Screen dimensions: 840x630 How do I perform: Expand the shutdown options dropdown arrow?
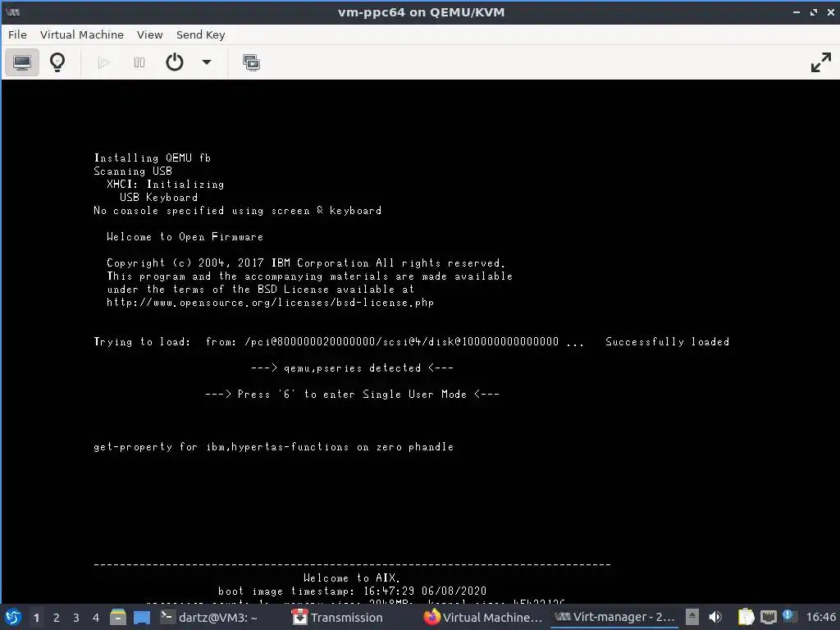pyautogui.click(x=206, y=62)
